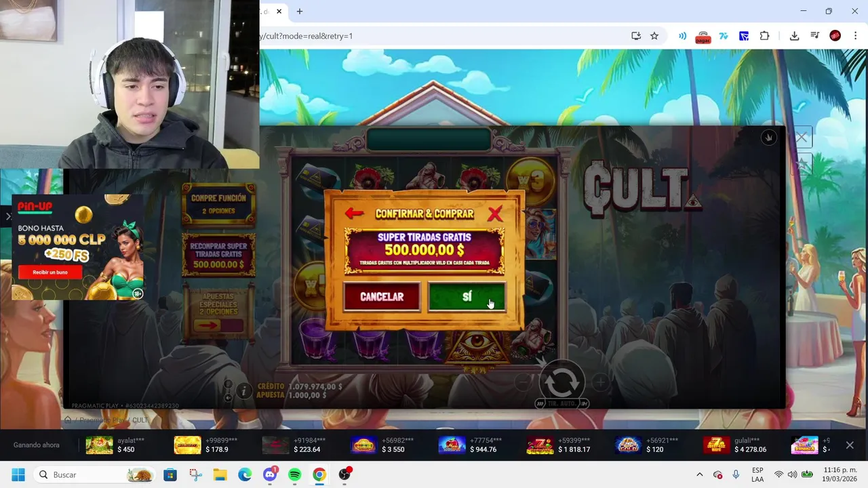This screenshot has height=488, width=868.
Task: Go to home breadcrumb icon
Action: (68, 420)
